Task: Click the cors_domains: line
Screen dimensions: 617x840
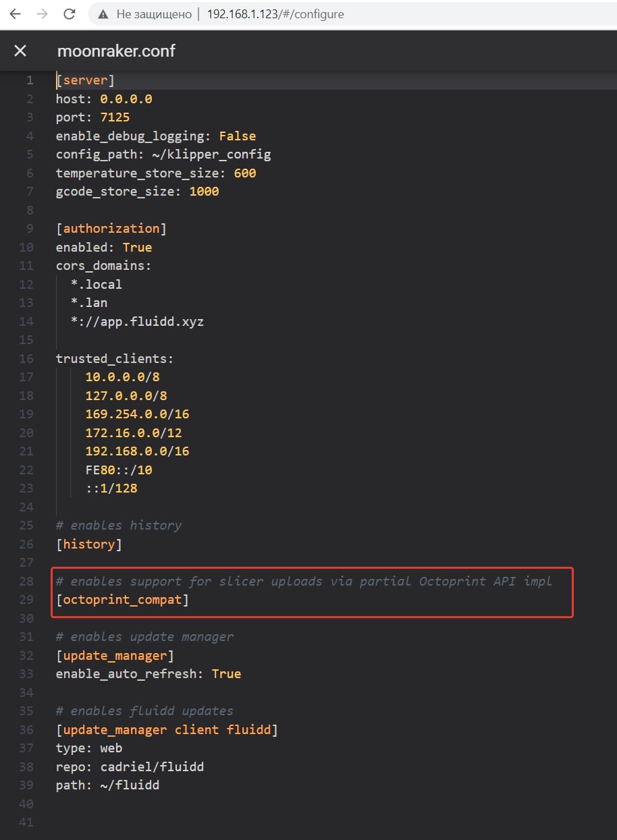Action: 104,265
